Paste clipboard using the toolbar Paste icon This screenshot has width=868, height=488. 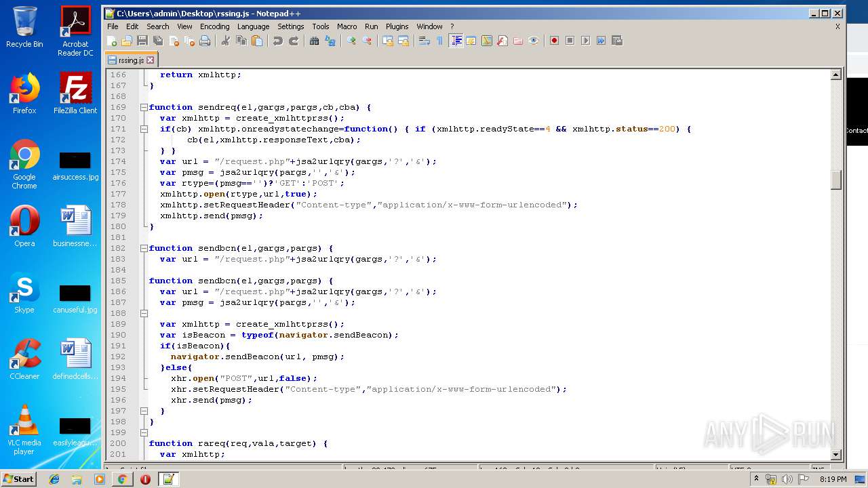[257, 41]
